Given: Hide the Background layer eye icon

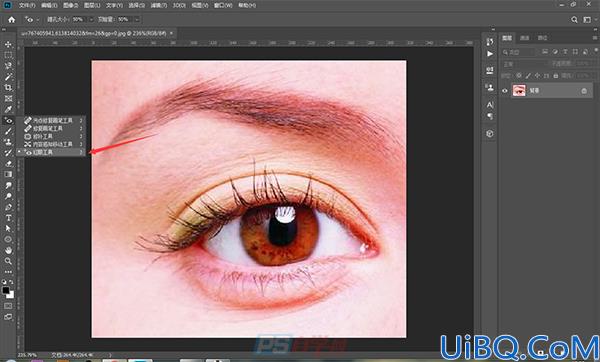Looking at the screenshot, I should point(505,91).
